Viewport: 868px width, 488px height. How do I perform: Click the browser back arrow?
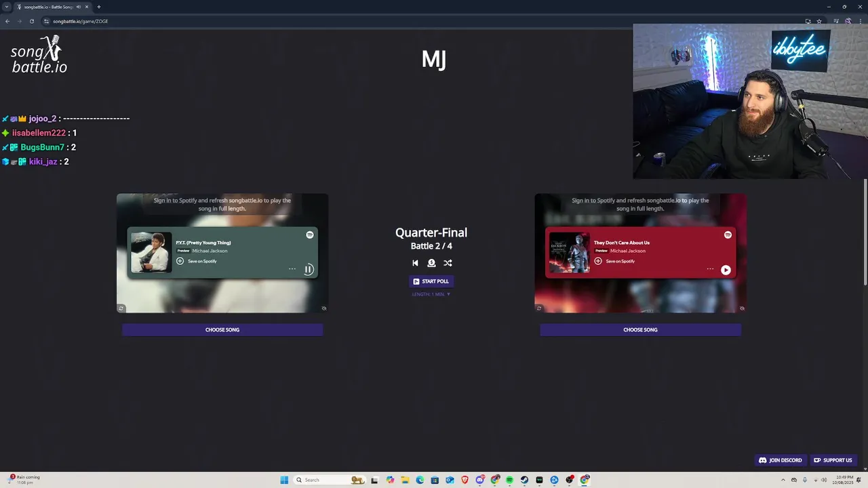click(7, 21)
